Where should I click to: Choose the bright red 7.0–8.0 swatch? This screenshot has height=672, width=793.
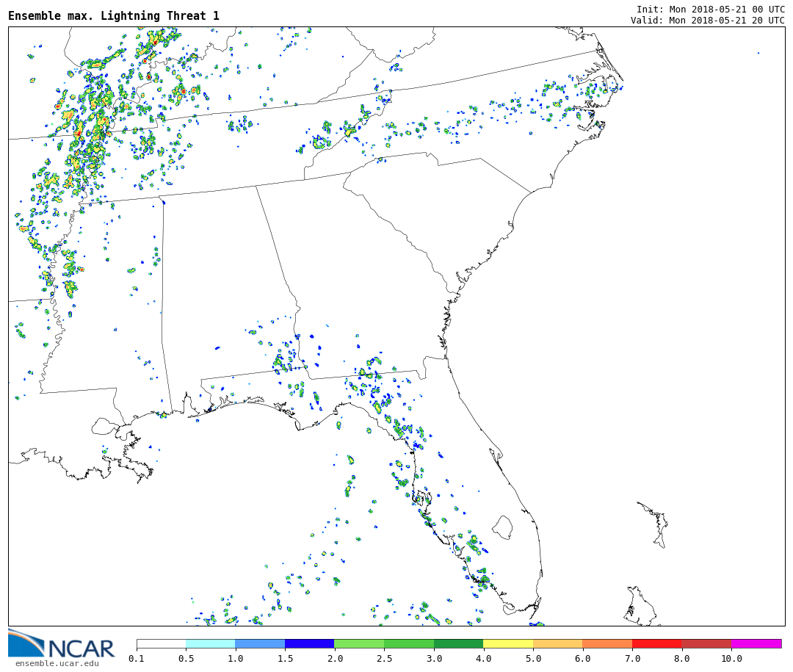pyautogui.click(x=656, y=643)
